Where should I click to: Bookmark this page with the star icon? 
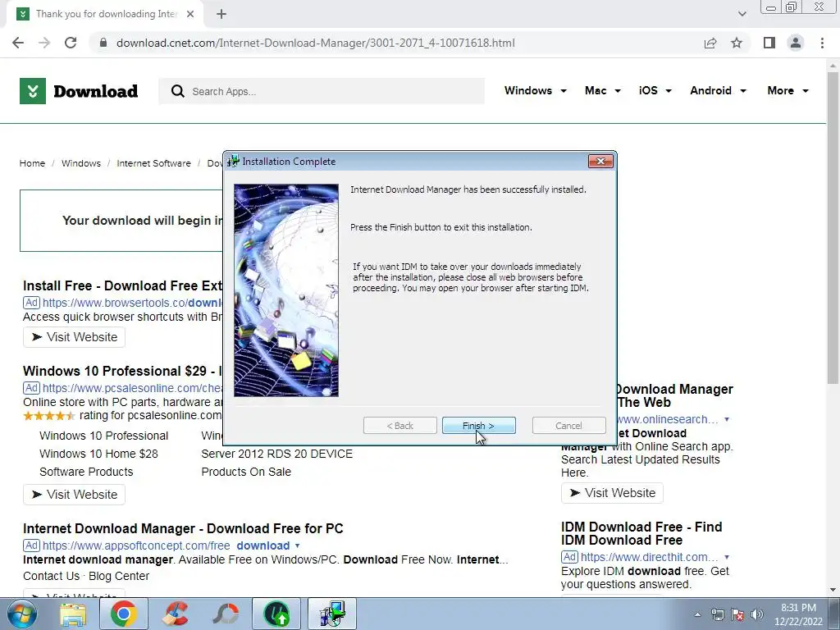[x=737, y=43]
